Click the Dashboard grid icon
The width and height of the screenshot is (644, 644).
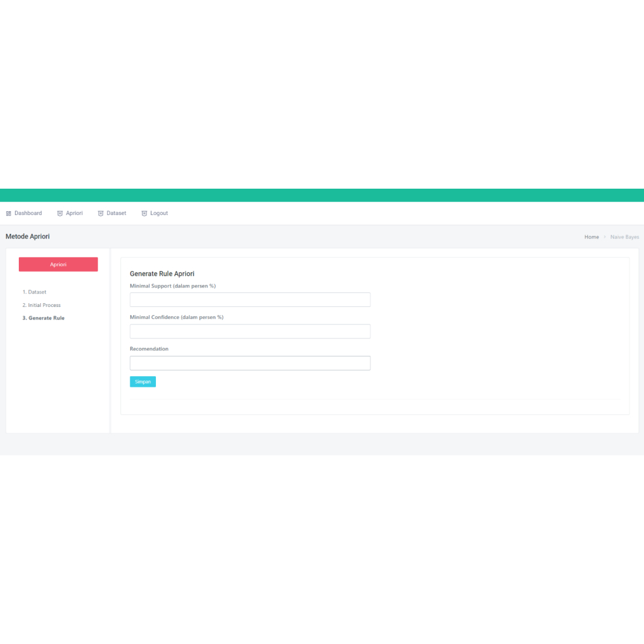(x=9, y=214)
